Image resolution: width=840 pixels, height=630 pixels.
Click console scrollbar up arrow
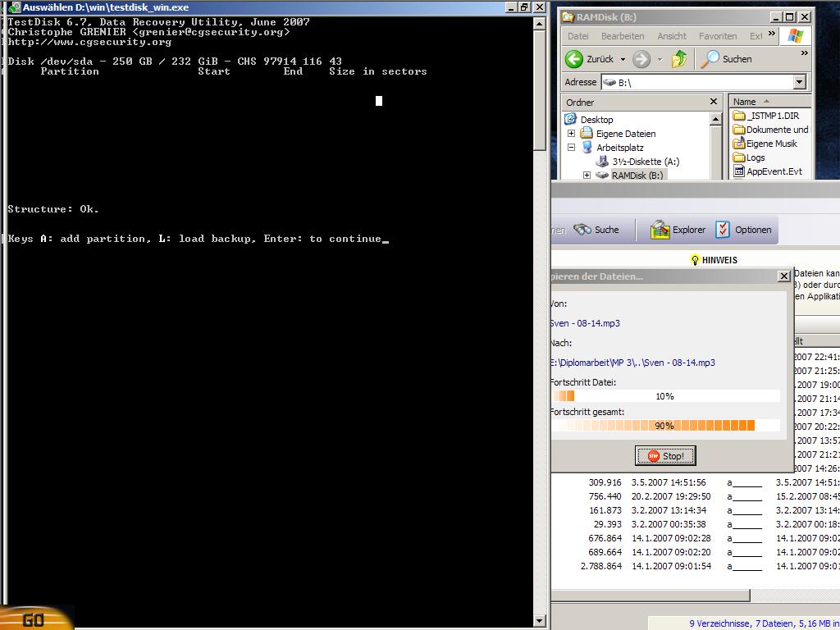tap(540, 24)
